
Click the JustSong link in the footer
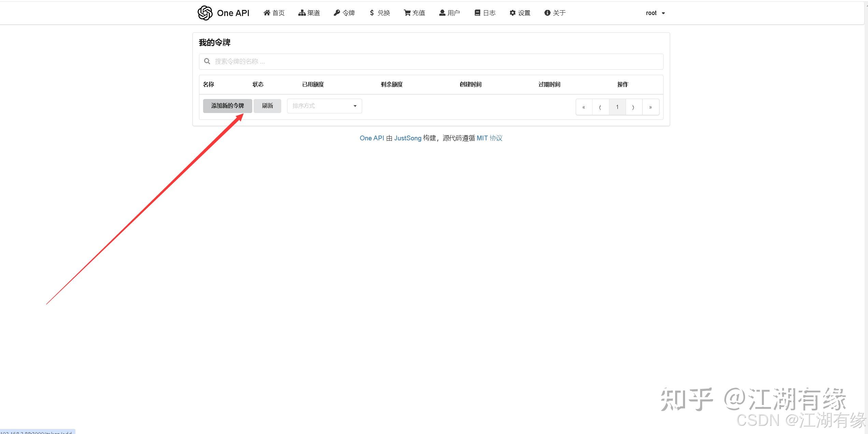[408, 138]
